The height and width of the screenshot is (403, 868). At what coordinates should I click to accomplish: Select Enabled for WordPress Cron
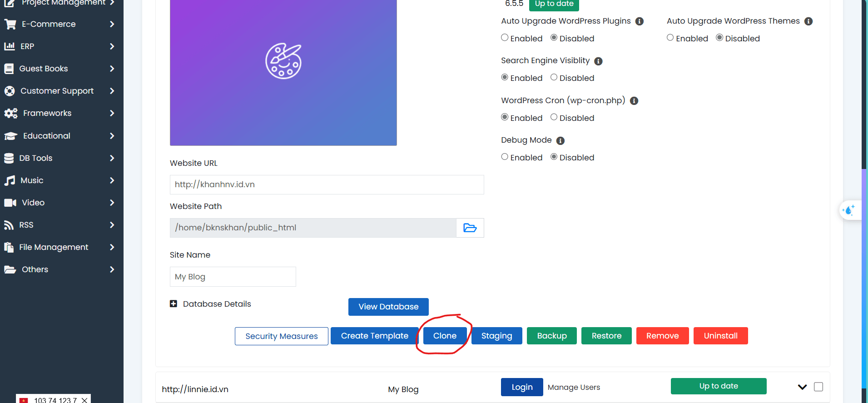point(505,117)
